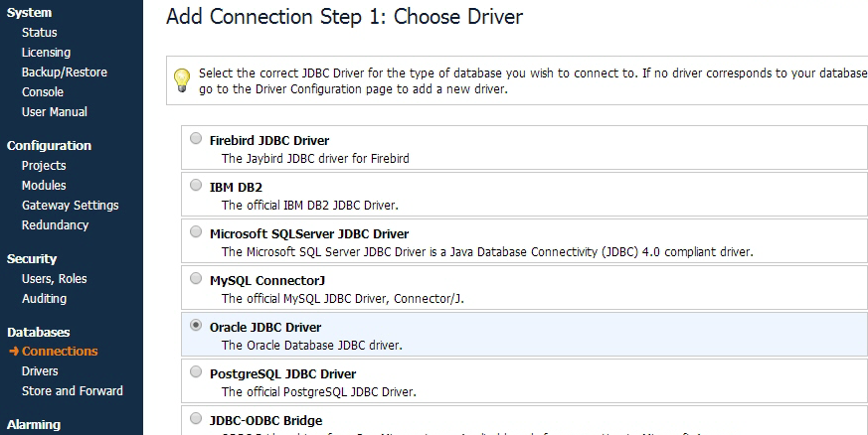The image size is (868, 435).
Task: Go to Redundancy settings
Action: [55, 225]
